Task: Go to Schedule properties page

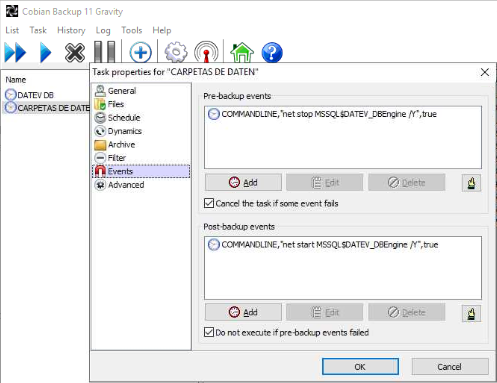Action: click(x=117, y=118)
